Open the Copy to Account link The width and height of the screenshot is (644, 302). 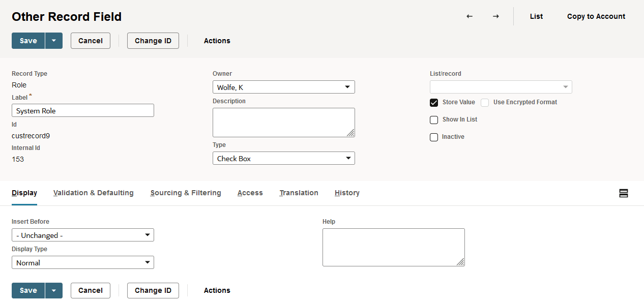coord(596,16)
